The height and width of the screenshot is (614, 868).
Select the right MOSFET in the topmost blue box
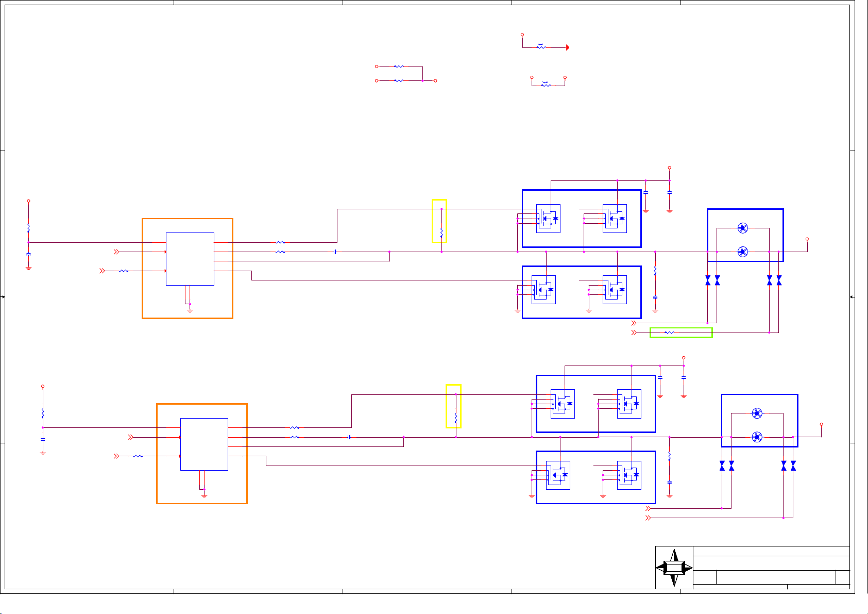coord(615,219)
